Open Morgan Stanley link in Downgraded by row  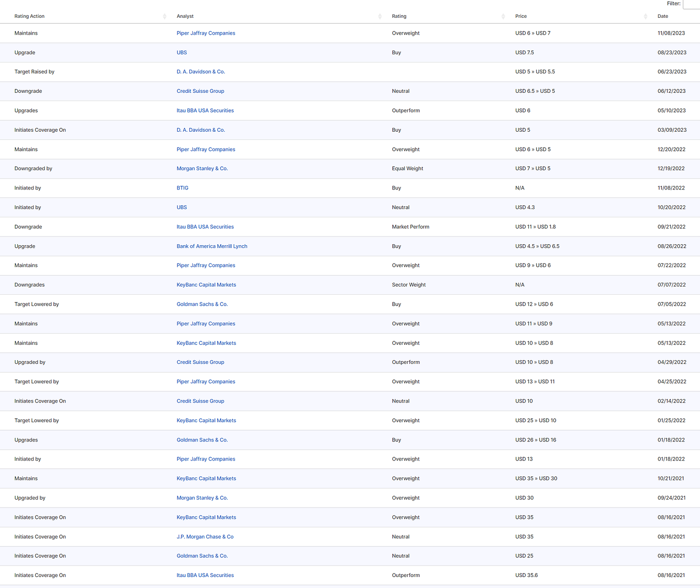(x=202, y=168)
